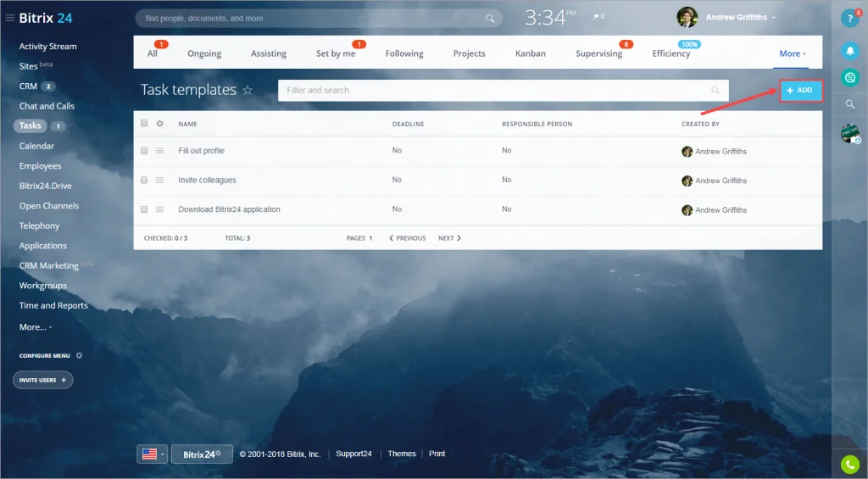Viewport: 868px width, 479px height.
Task: Open the US flag language dropdown
Action: coord(153,454)
